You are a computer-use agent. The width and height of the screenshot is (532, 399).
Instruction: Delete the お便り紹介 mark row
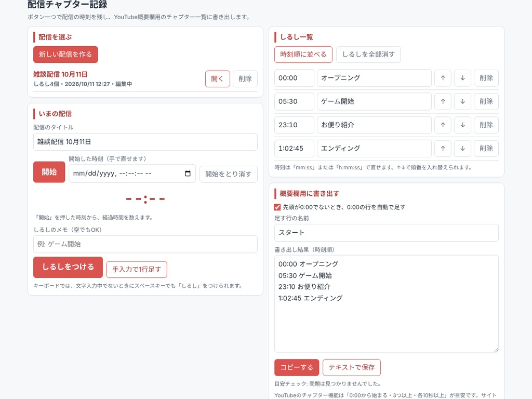point(486,125)
